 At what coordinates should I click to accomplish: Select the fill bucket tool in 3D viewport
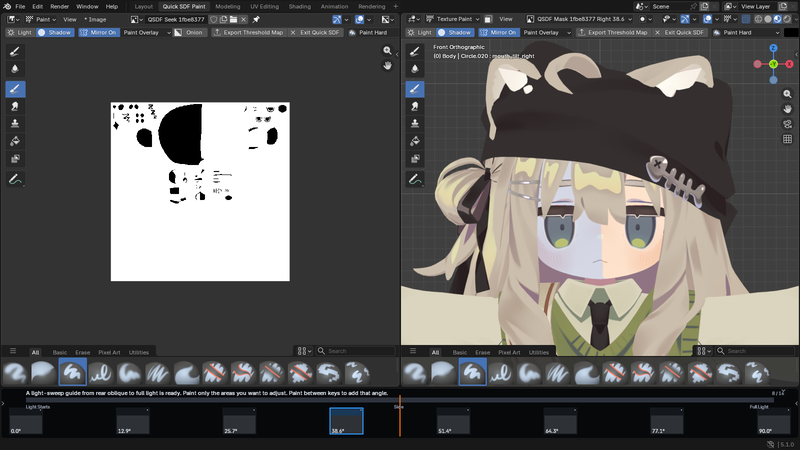[415, 141]
